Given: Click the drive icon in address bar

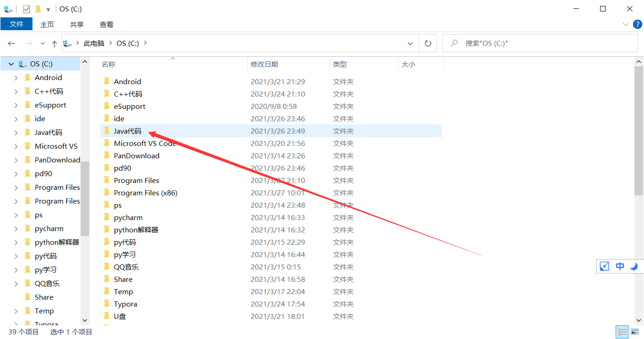Looking at the screenshot, I should 68,43.
